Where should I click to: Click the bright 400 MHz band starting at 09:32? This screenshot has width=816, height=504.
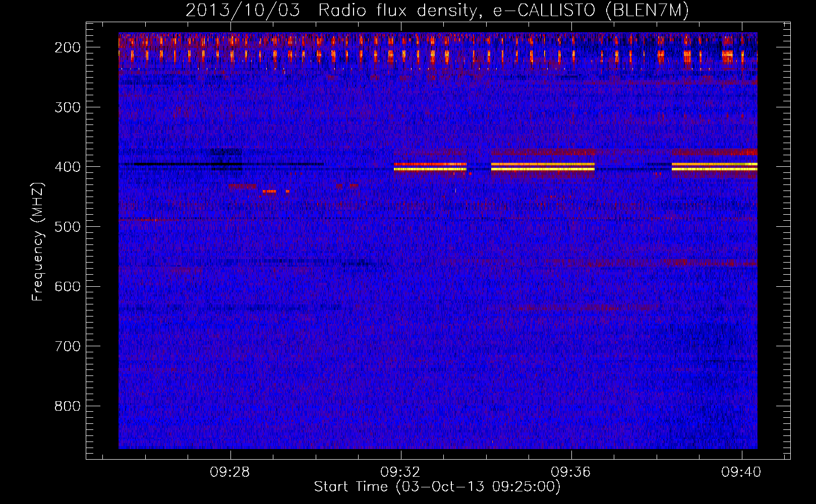click(430, 167)
